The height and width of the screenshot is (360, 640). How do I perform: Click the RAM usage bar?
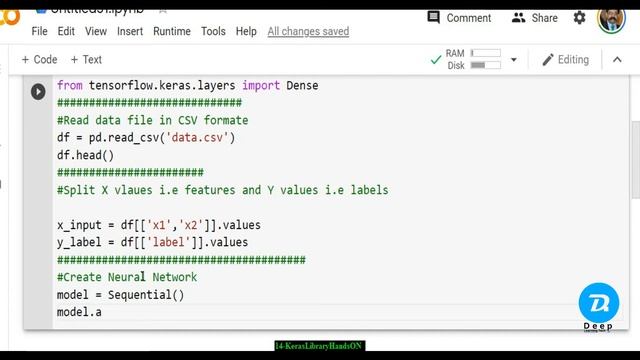point(485,53)
